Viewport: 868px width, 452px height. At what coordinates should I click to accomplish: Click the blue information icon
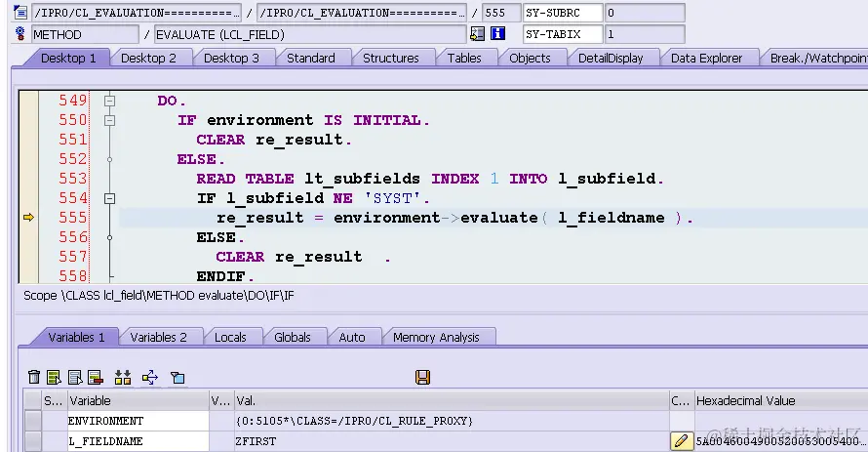pos(497,34)
